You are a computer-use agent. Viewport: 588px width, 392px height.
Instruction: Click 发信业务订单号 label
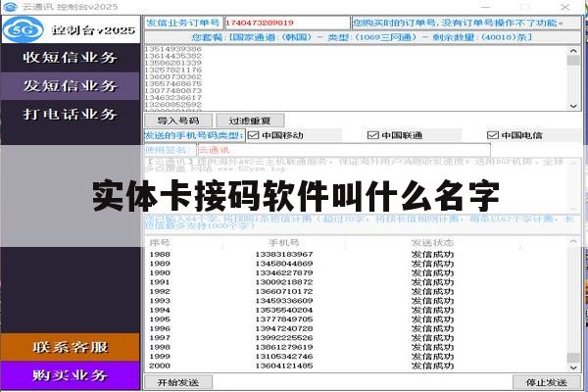(x=183, y=23)
